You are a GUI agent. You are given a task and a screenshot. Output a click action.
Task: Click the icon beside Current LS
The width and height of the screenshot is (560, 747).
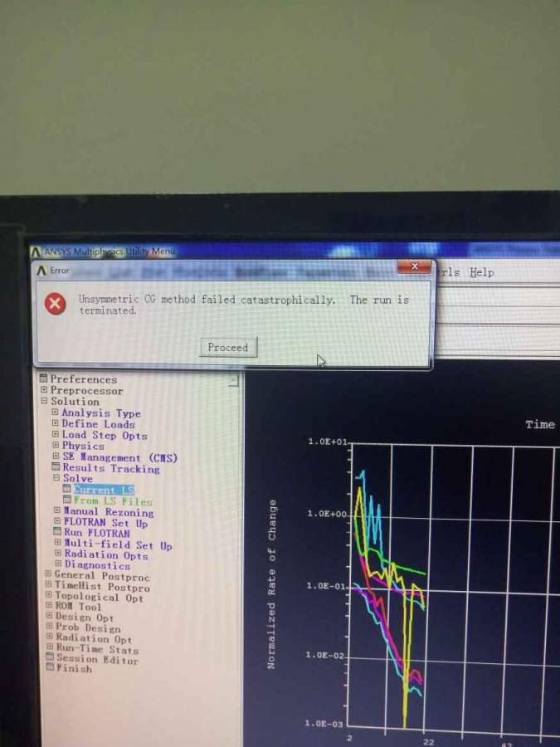click(66, 489)
